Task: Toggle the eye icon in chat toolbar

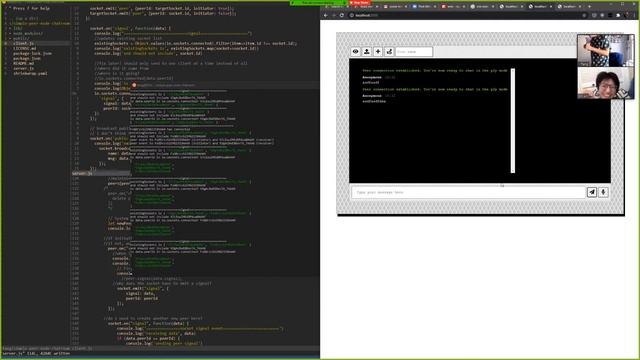Action: (356, 52)
